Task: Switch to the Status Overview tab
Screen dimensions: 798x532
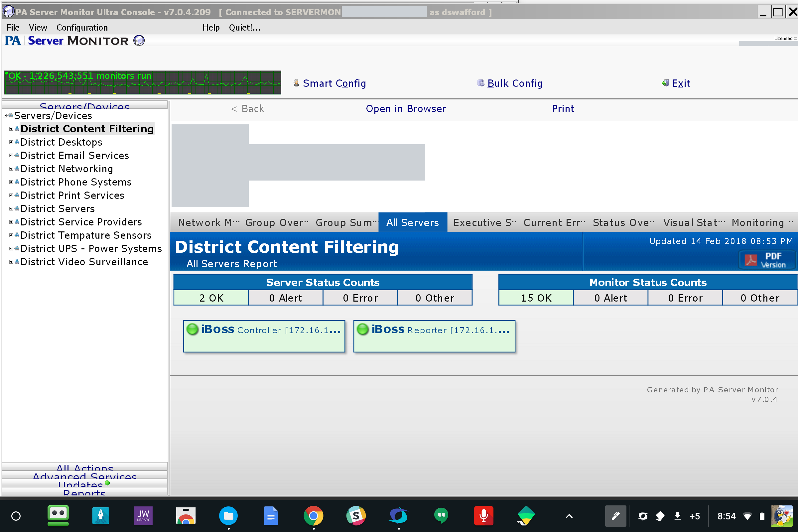Action: click(624, 222)
